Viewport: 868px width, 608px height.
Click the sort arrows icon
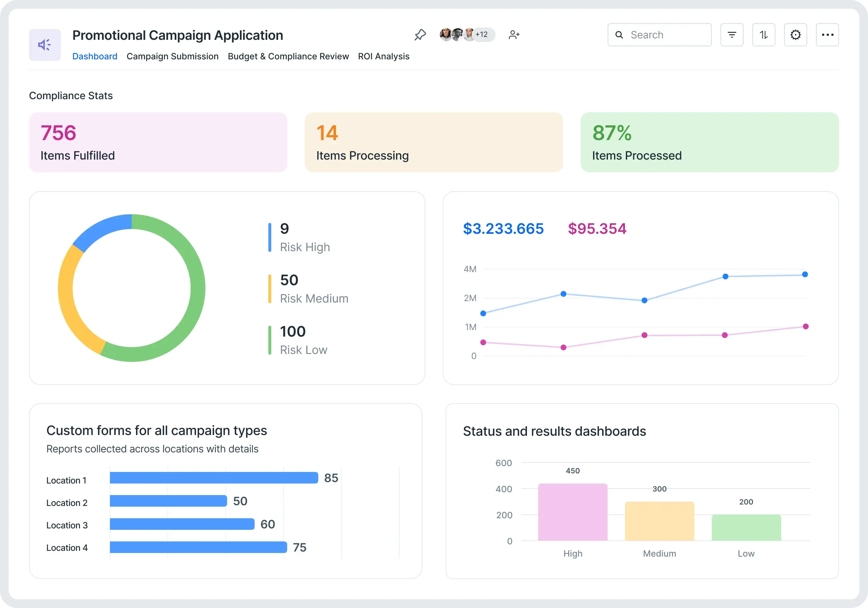tap(763, 35)
